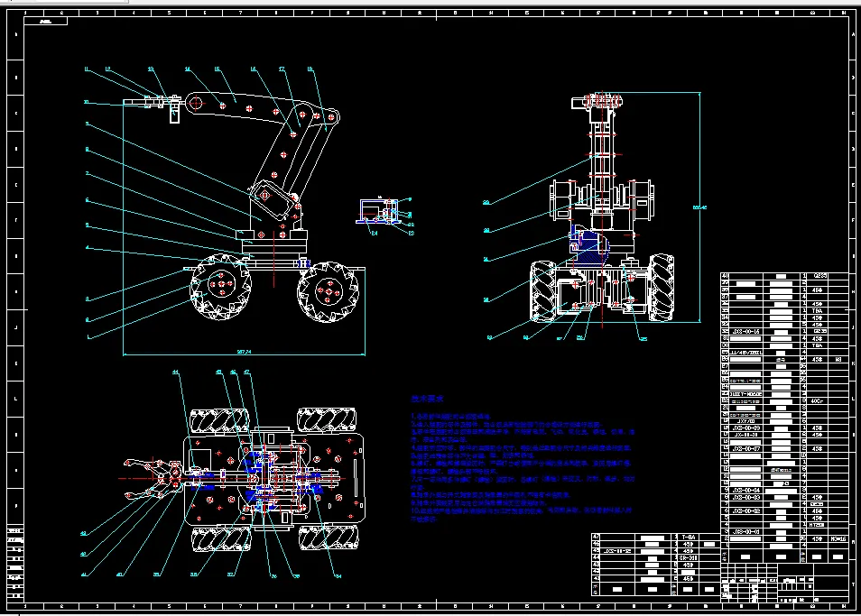Select part number cell ending 00-16

coord(745,332)
